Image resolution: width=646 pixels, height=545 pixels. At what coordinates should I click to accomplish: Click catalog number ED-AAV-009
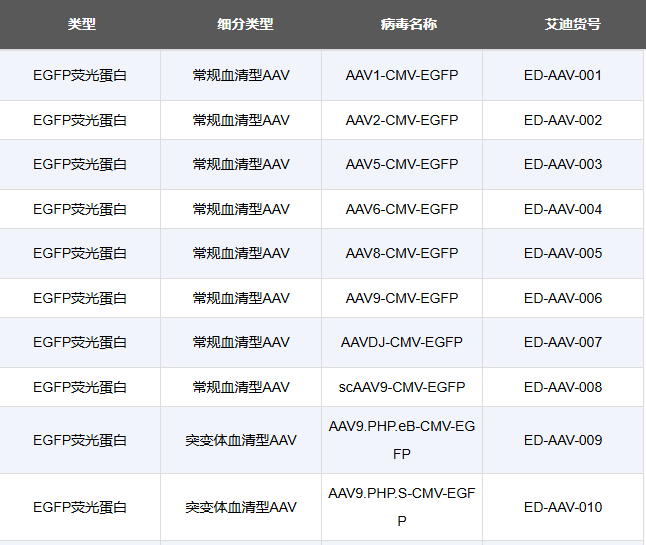pyautogui.click(x=563, y=440)
